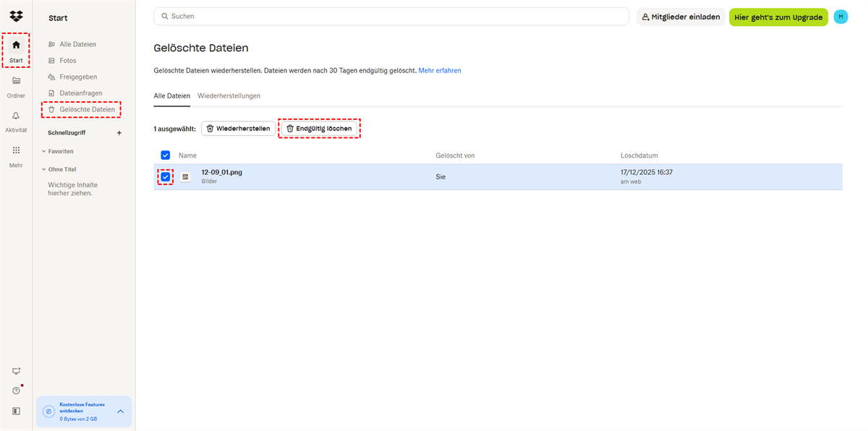
Task: Toggle the sidebar panel icon at bottom left
Action: 16,411
